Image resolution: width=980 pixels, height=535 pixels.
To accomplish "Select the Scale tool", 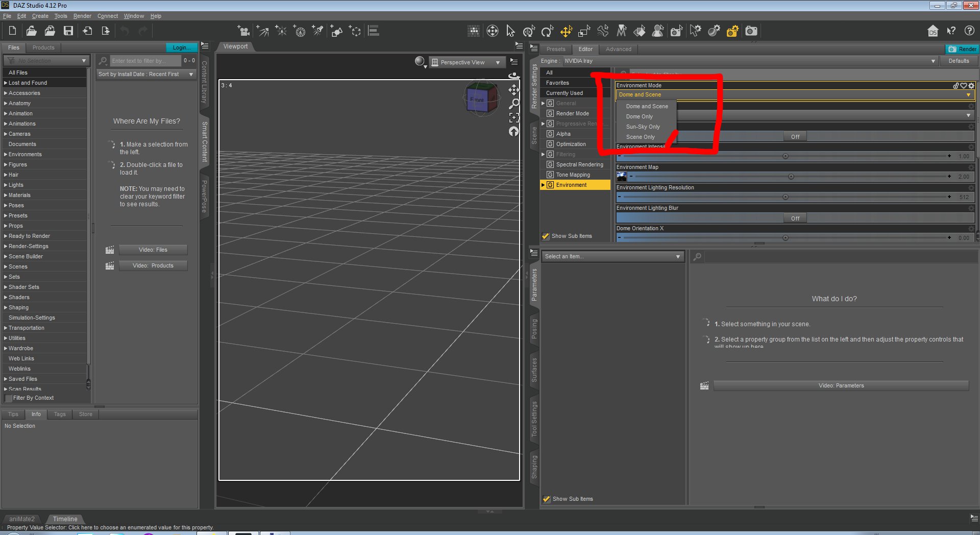I will pos(584,31).
